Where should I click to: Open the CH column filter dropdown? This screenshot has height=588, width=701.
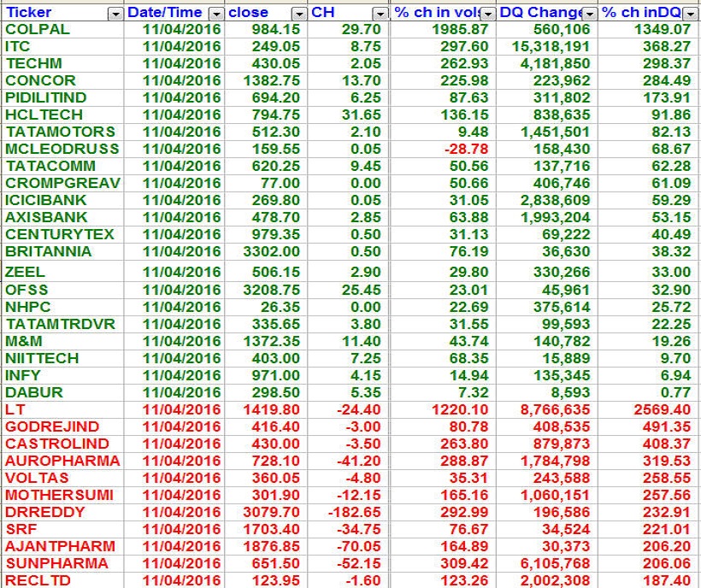coord(380,14)
